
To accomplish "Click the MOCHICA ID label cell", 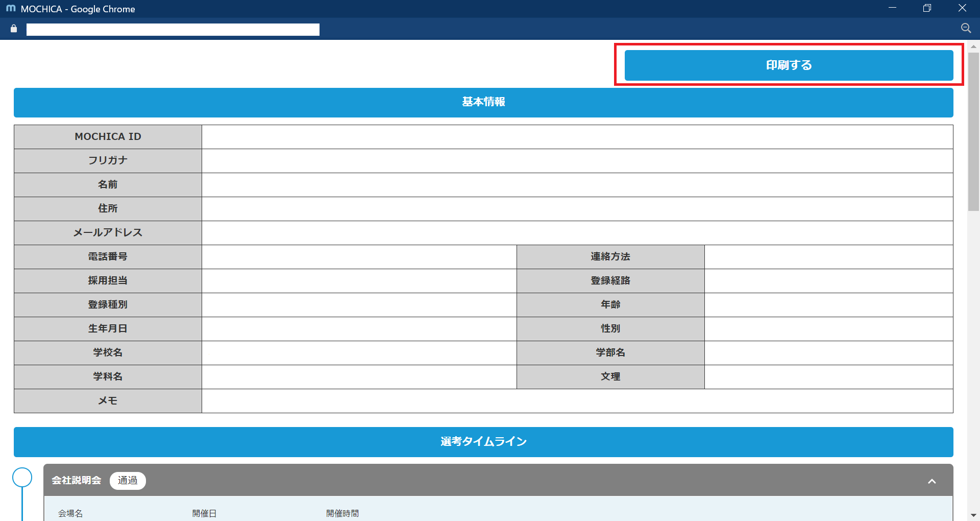I will (108, 137).
